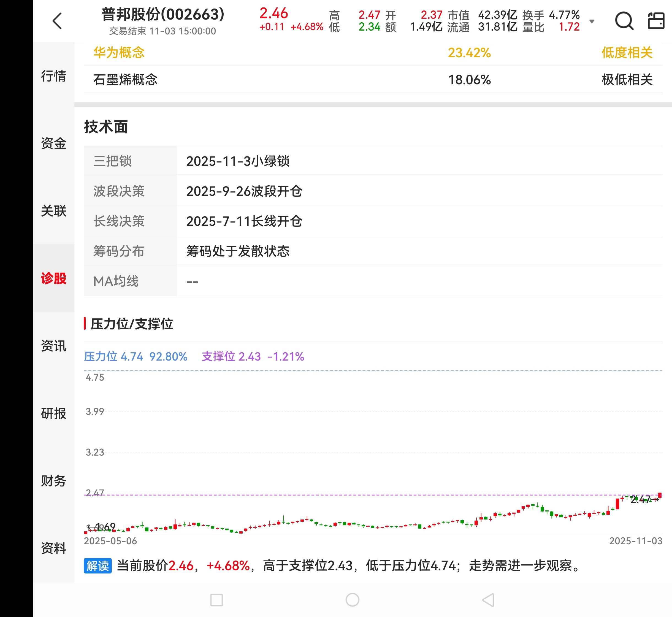Tap Android recent apps square button
The height and width of the screenshot is (617, 672).
[216, 600]
